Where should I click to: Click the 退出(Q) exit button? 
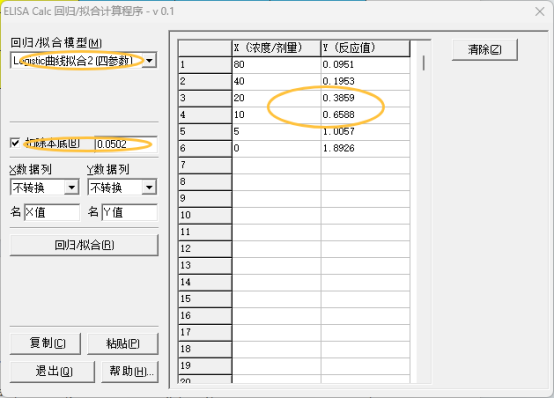coord(52,371)
